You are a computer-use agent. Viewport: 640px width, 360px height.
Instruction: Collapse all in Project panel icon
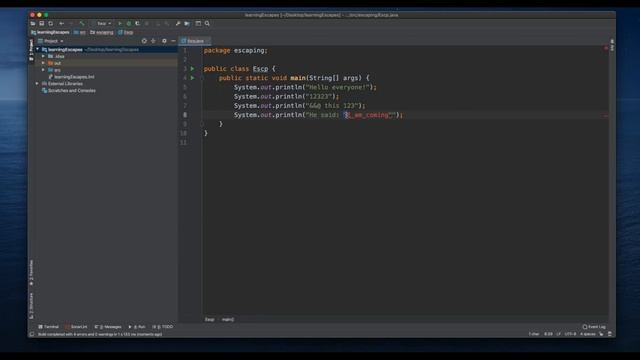(153, 41)
